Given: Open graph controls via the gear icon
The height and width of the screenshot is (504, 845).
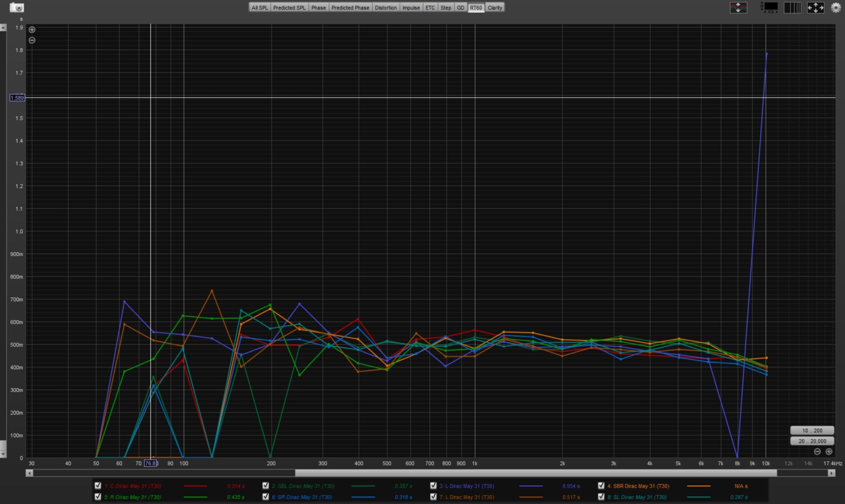Looking at the screenshot, I should point(836,7).
